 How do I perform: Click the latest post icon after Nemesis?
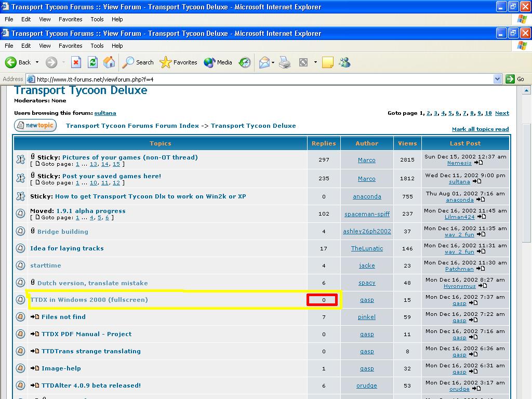click(478, 163)
